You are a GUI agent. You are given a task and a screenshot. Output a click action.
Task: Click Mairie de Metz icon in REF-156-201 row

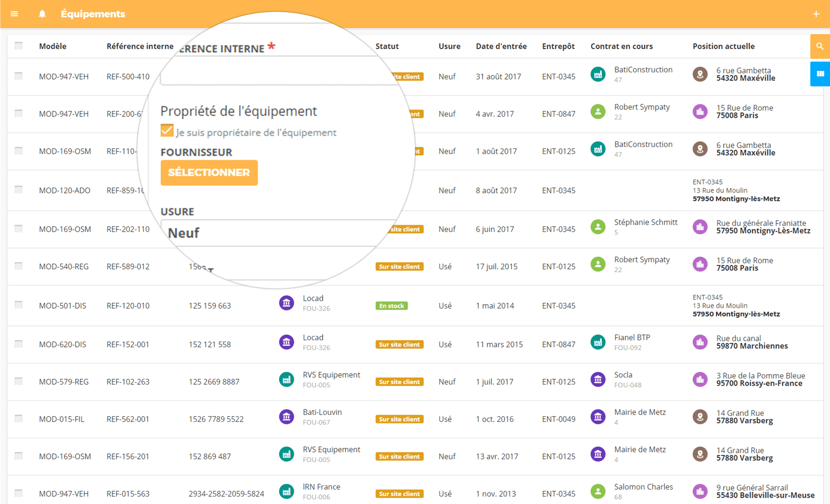click(598, 454)
